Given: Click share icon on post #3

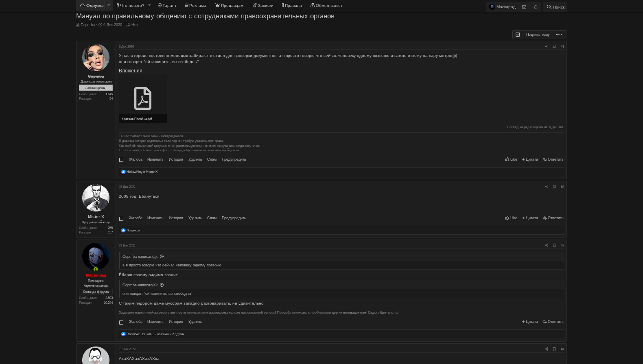Looking at the screenshot, I should [x=547, y=246].
